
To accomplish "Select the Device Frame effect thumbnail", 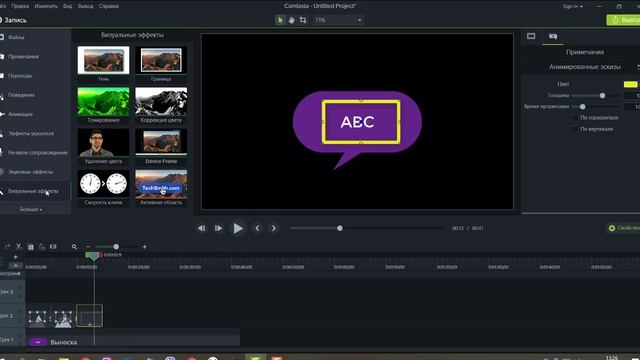I will pyautogui.click(x=161, y=142).
